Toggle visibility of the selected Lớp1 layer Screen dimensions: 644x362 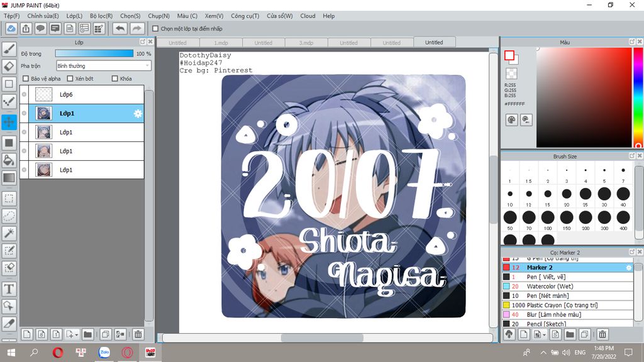[25, 113]
